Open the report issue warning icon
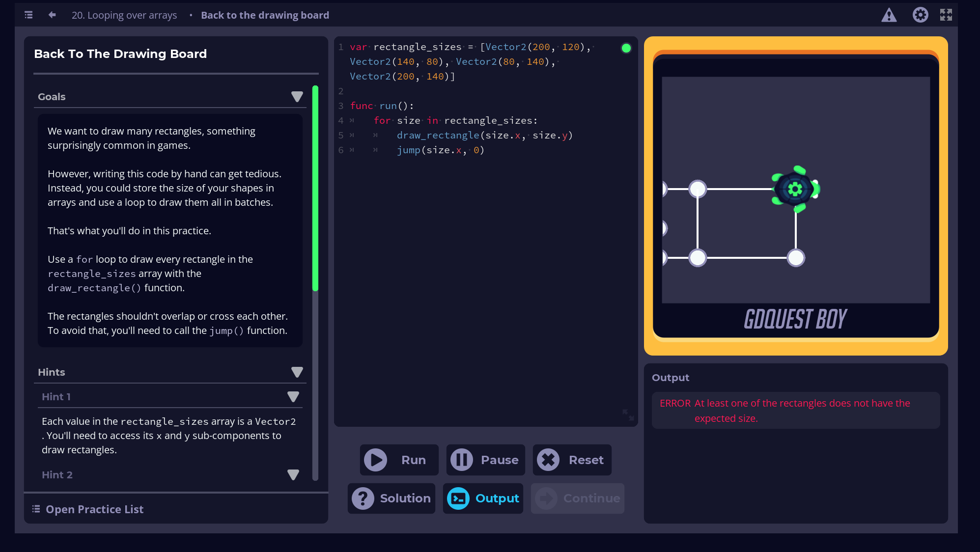This screenshot has width=980, height=552. [x=889, y=15]
